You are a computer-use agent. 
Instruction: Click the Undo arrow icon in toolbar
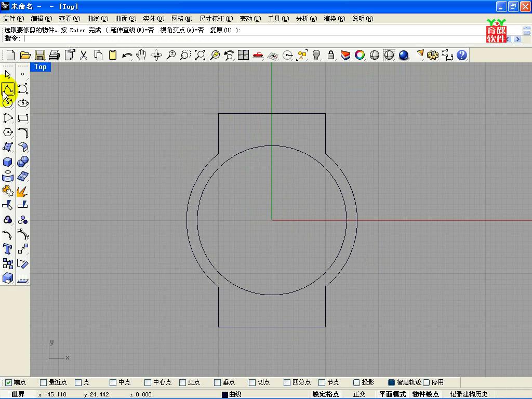coord(127,55)
